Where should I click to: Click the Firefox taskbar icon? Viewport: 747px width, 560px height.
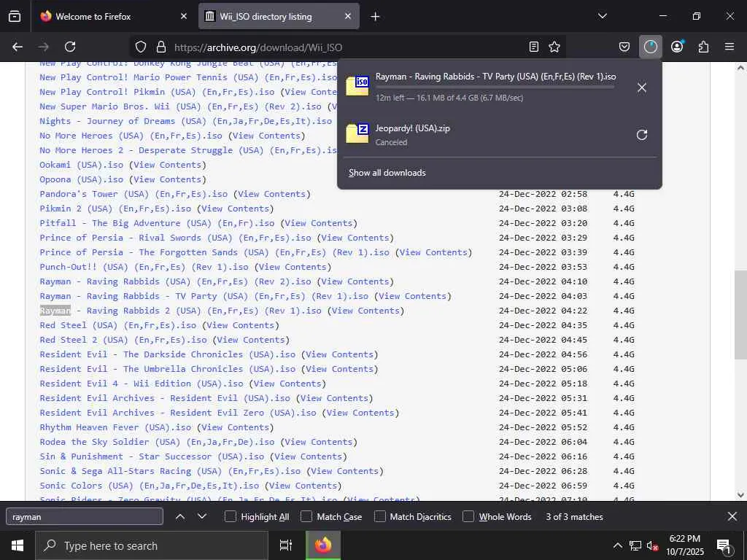(323, 545)
